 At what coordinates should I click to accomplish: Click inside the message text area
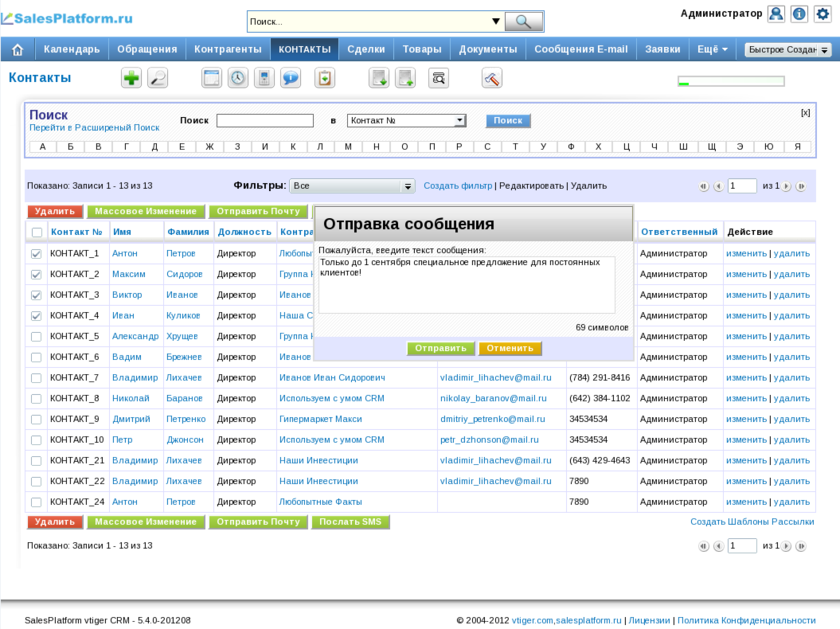point(466,285)
